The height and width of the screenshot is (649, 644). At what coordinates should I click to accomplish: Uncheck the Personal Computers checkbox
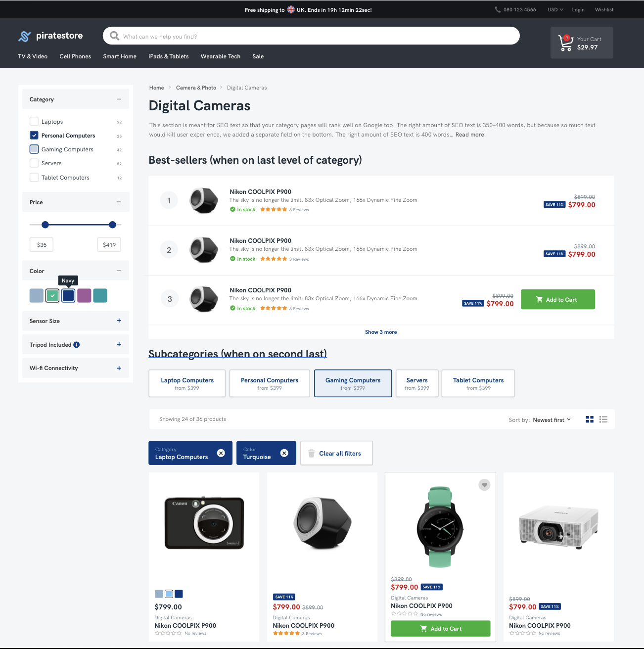(x=34, y=135)
